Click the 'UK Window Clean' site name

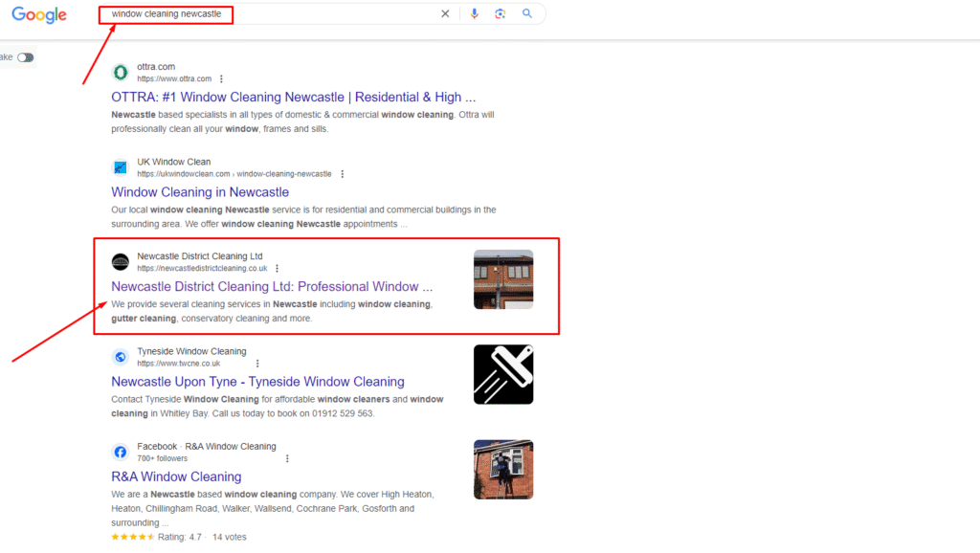coord(174,162)
